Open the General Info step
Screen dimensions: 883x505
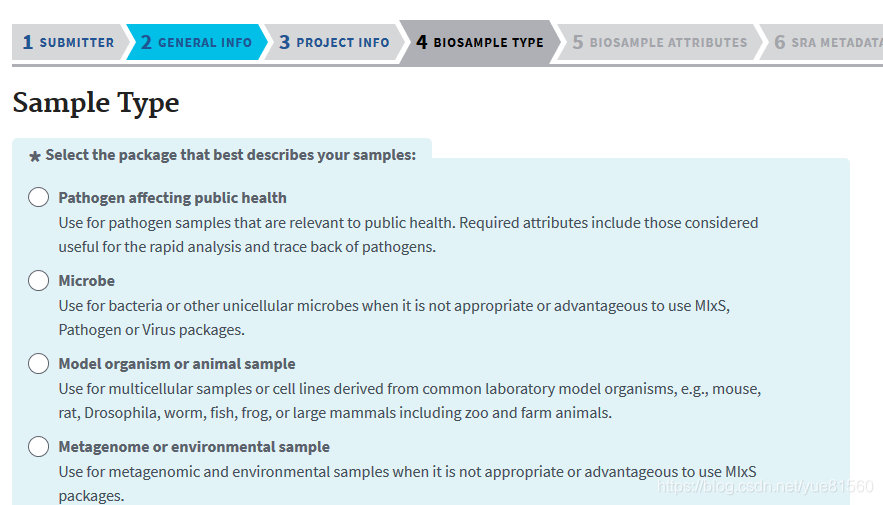(196, 42)
